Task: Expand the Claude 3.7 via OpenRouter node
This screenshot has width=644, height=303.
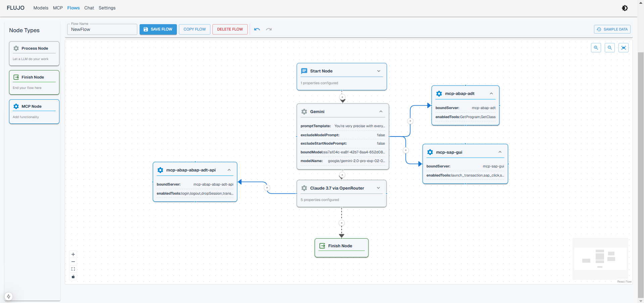Action: click(379, 188)
